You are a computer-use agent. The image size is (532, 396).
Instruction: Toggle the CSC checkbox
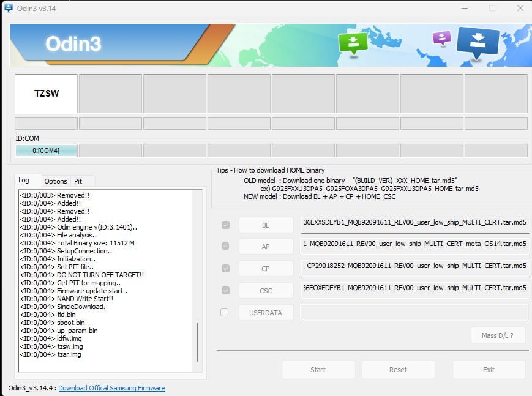[x=225, y=291]
